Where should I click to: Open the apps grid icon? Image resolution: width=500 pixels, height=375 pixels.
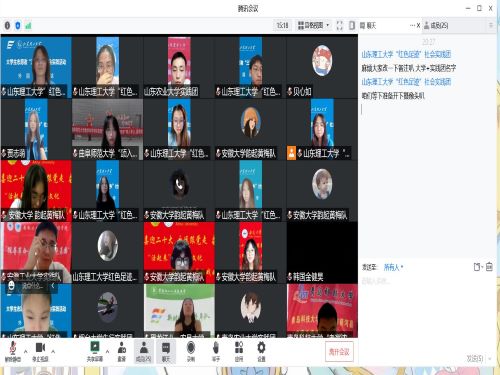click(x=239, y=351)
